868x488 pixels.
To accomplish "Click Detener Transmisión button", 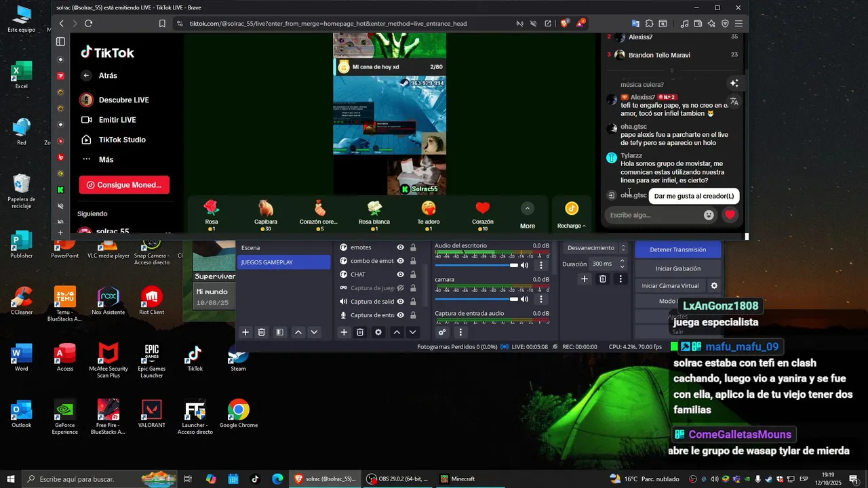I will pyautogui.click(x=678, y=249).
